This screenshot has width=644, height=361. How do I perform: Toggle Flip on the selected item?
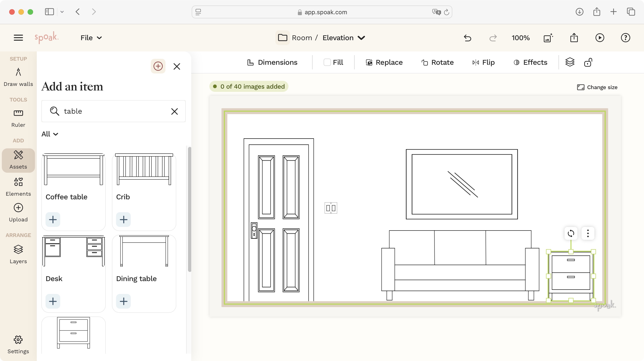point(483,62)
